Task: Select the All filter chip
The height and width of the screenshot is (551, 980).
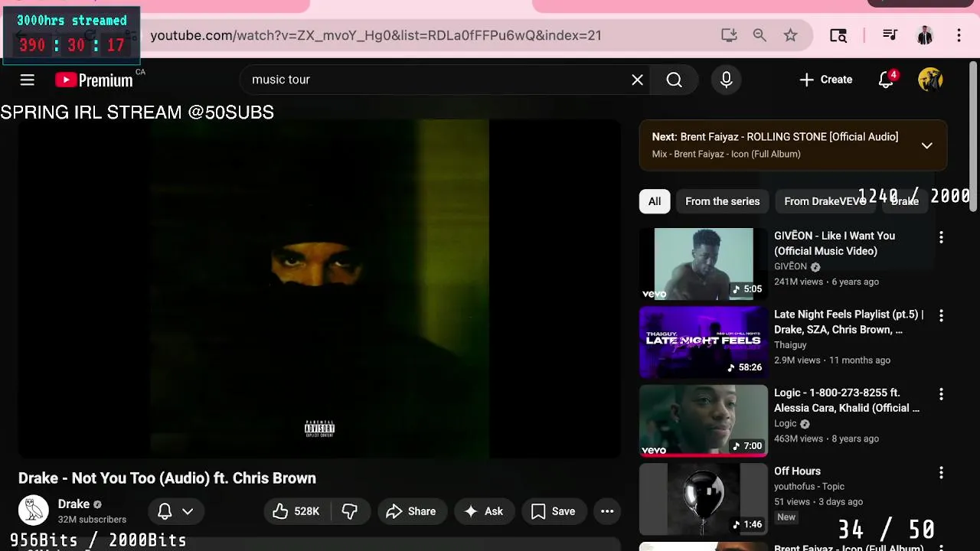Action: point(655,201)
